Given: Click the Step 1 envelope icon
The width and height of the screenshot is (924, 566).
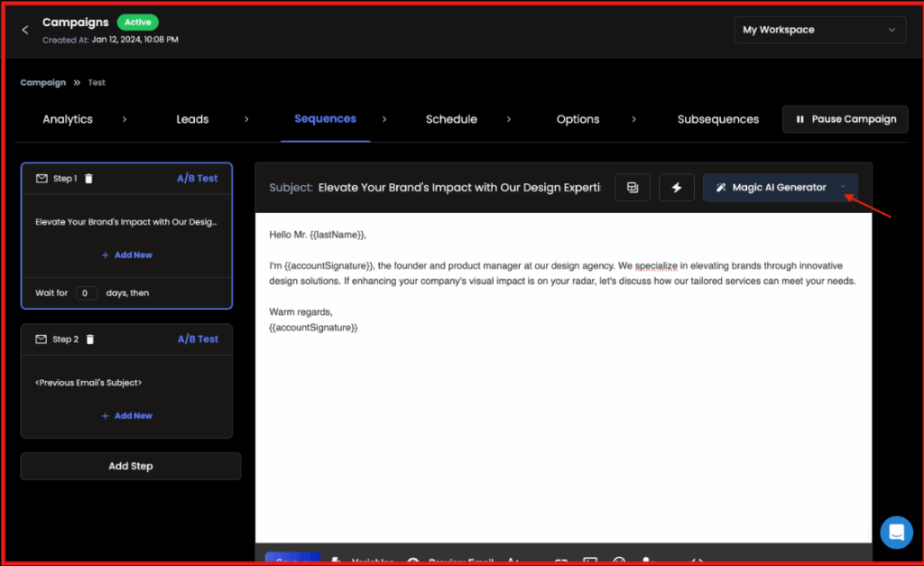Looking at the screenshot, I should coord(42,179).
